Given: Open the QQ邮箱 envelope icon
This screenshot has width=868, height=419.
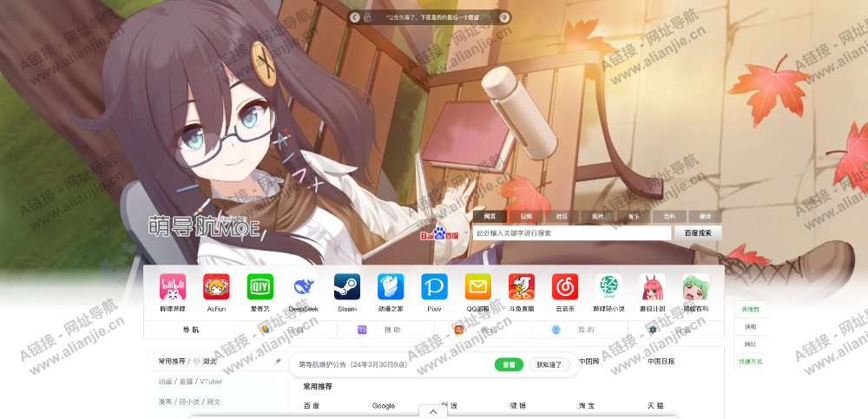Looking at the screenshot, I should [477, 287].
